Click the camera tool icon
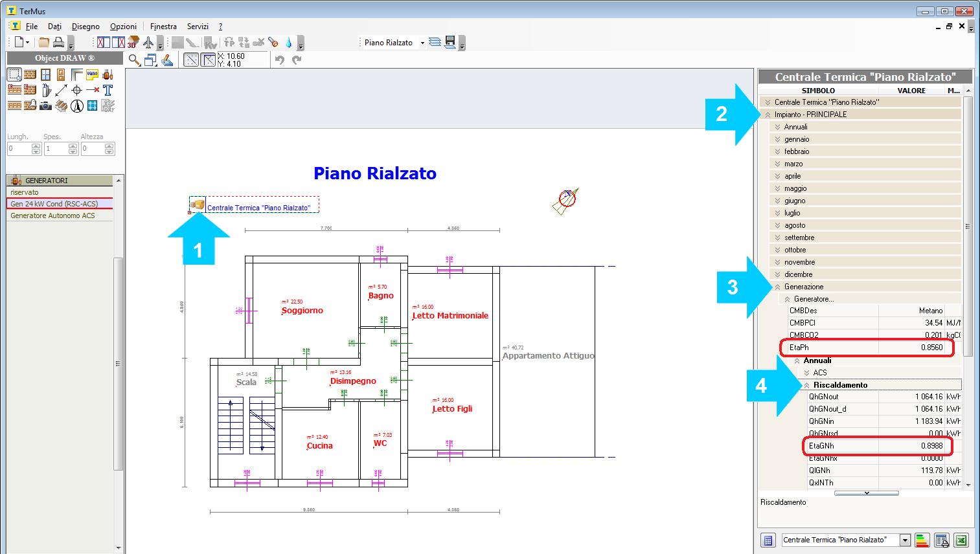 click(x=45, y=105)
